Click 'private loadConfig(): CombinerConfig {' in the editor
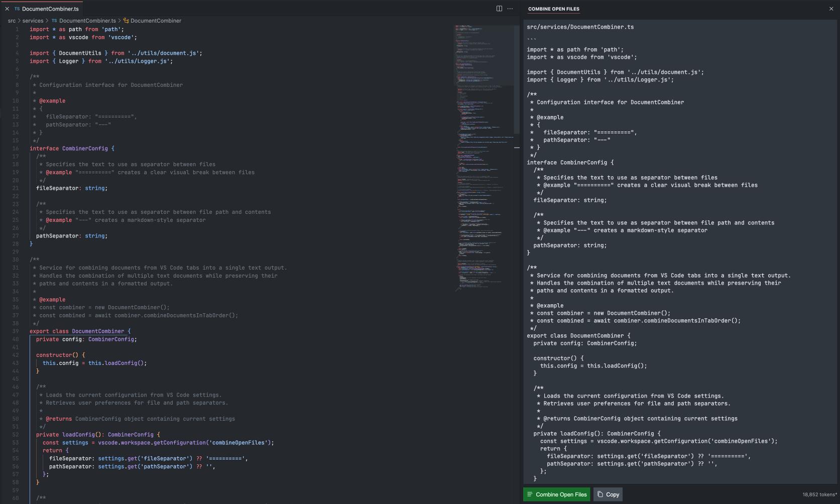The height and width of the screenshot is (504, 840). 98,435
